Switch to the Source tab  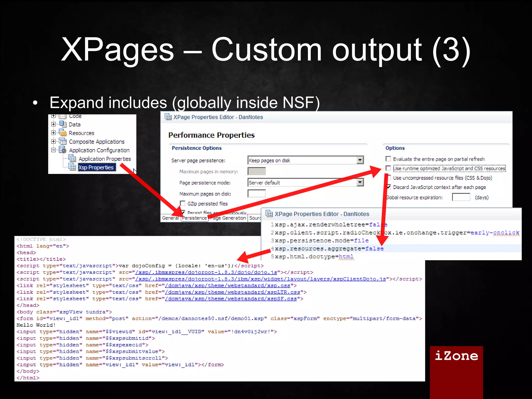pos(255,218)
